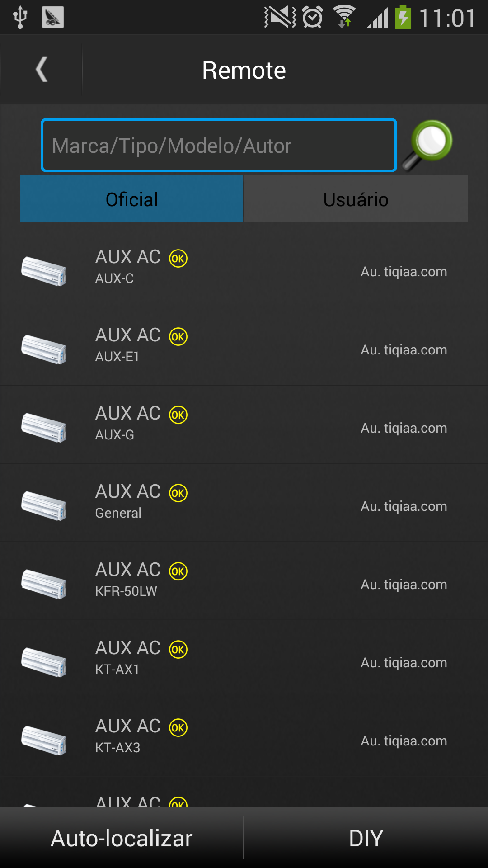Tap the air conditioner icon for KFR-50LW

pos(44,583)
